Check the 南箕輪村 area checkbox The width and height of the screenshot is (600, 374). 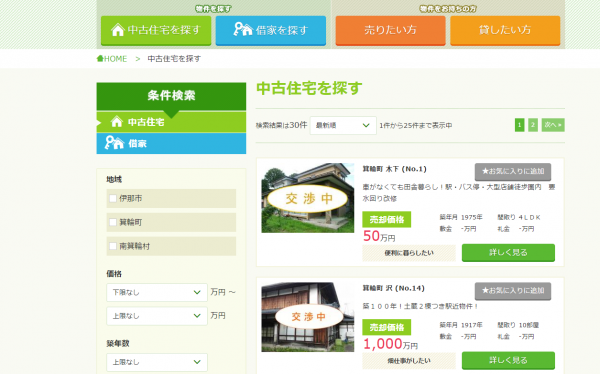click(113, 246)
